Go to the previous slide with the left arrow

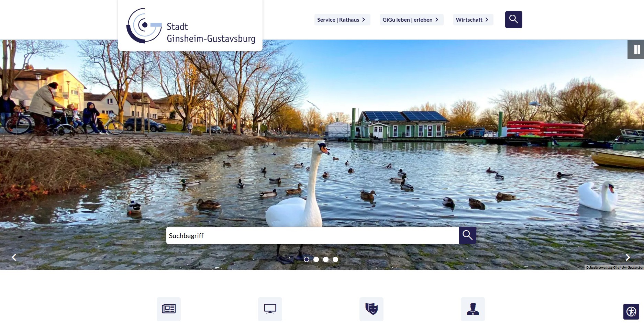pyautogui.click(x=14, y=257)
